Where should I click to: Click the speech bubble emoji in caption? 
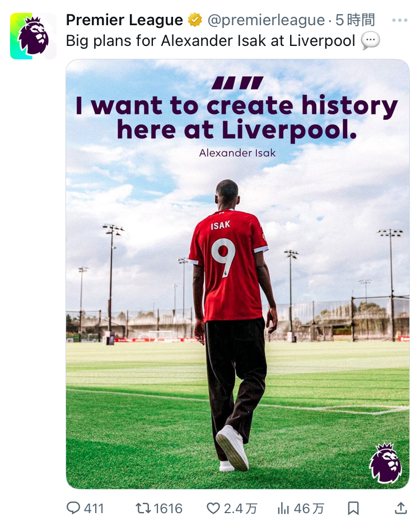[x=370, y=41]
